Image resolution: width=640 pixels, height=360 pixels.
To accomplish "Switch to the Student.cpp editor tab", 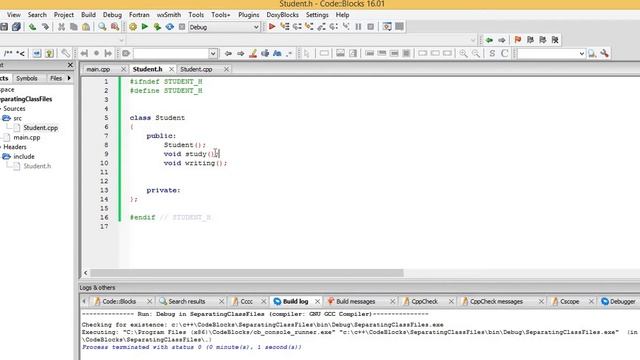I will click(196, 69).
